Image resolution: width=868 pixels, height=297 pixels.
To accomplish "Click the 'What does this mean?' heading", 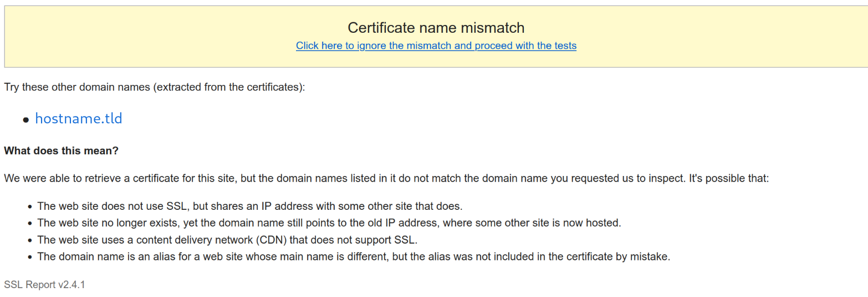I will point(61,150).
